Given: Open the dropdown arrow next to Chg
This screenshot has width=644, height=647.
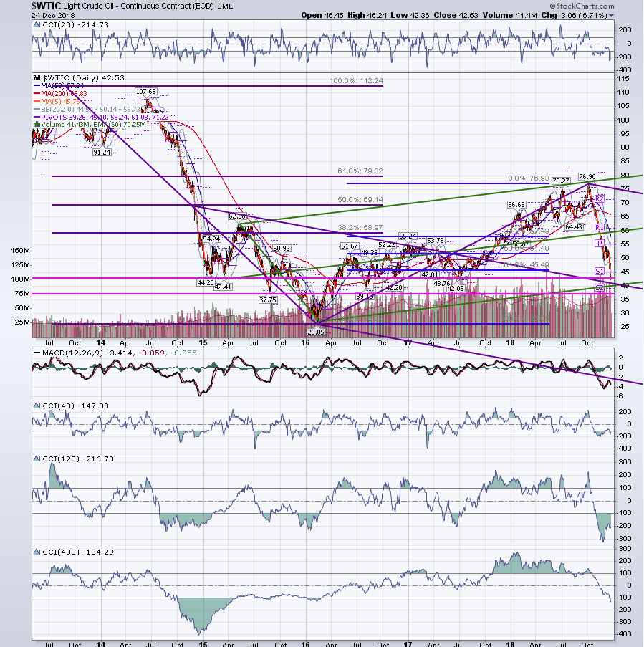Looking at the screenshot, I should (x=612, y=16).
